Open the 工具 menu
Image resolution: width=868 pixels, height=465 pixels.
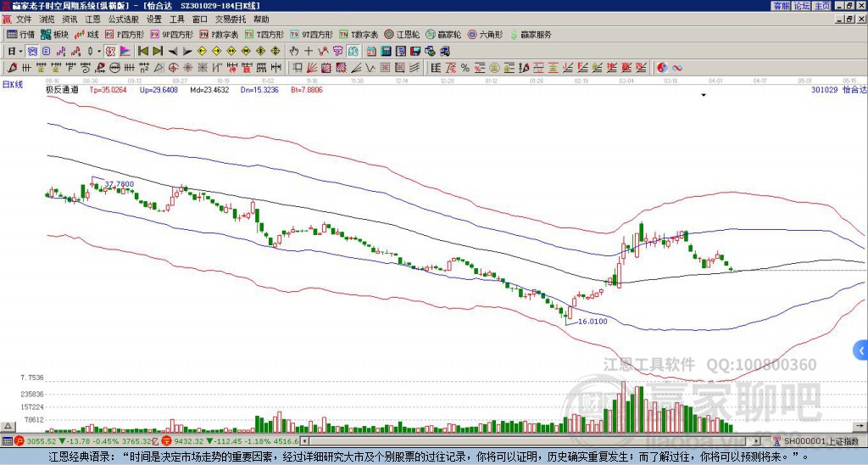176,20
